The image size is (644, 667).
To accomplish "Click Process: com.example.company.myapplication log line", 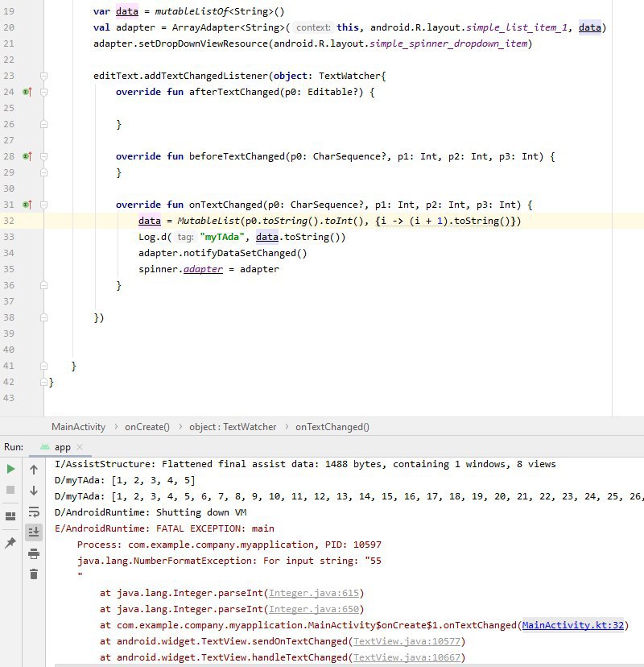I will [x=229, y=545].
